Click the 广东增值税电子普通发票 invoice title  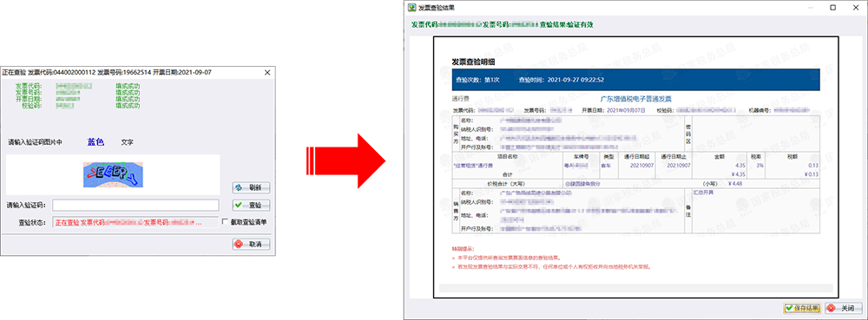pyautogui.click(x=635, y=98)
